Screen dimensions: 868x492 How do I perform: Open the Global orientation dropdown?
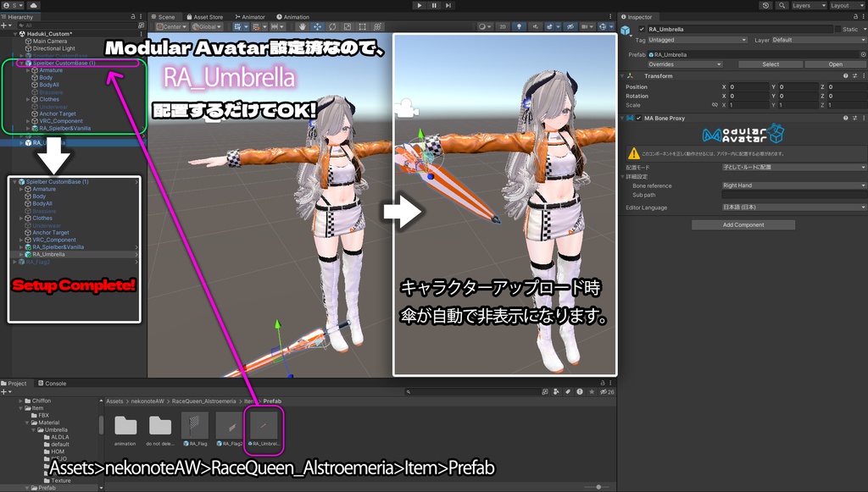207,26
